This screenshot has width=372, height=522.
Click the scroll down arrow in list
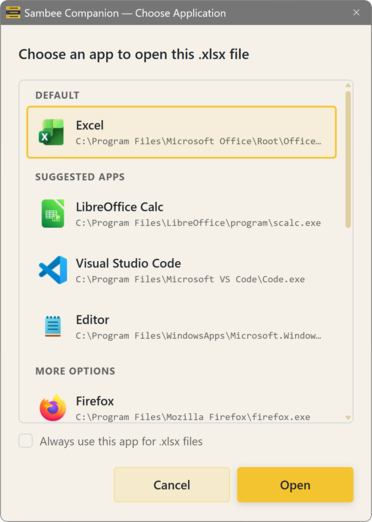[x=348, y=418]
